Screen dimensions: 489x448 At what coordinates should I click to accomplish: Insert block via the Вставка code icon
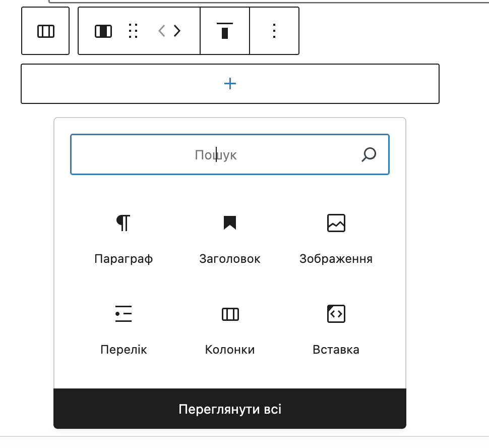point(336,313)
